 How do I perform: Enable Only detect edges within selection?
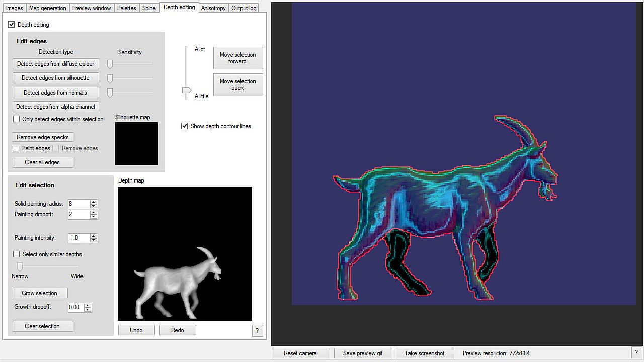[17, 119]
